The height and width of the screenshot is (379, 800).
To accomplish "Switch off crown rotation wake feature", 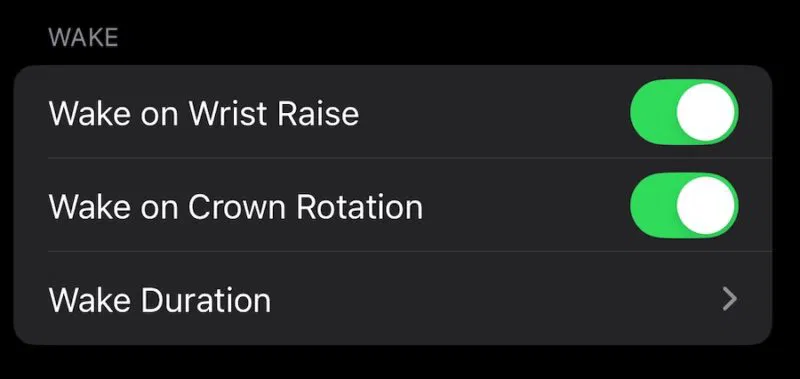I will pos(684,206).
